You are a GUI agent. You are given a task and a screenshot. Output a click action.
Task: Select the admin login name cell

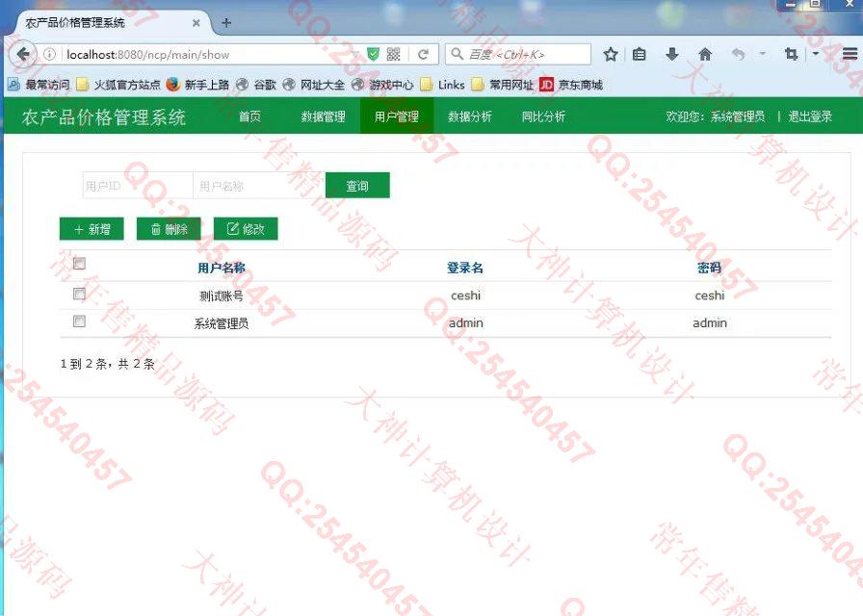465,323
